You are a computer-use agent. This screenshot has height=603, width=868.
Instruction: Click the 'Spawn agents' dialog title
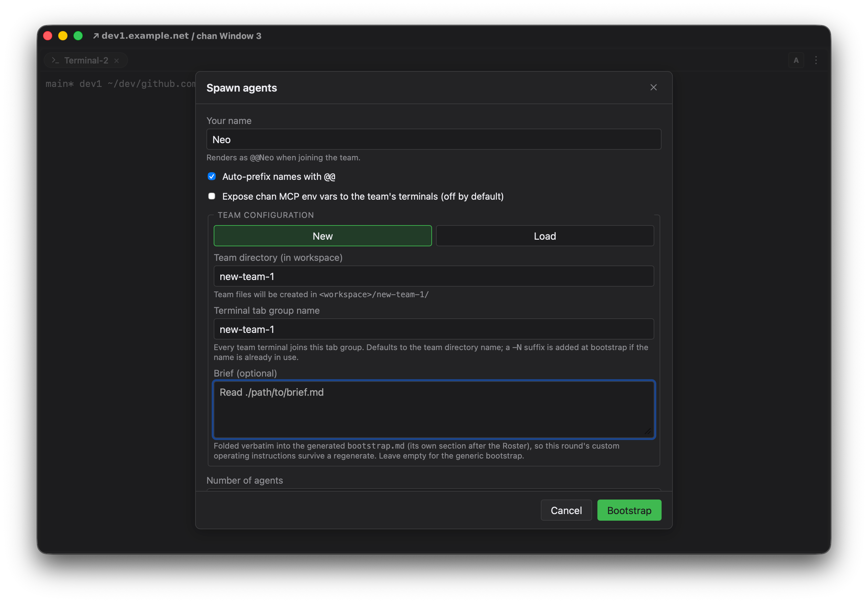point(241,88)
